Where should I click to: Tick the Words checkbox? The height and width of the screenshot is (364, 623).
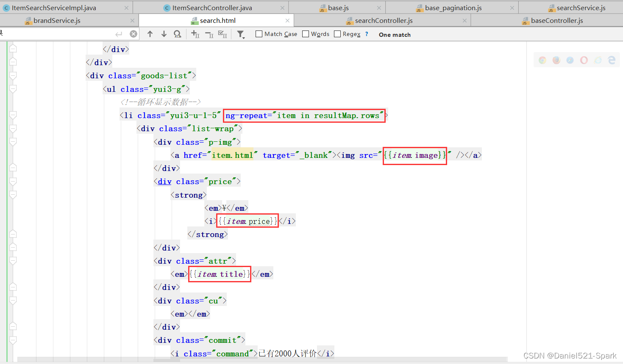306,34
